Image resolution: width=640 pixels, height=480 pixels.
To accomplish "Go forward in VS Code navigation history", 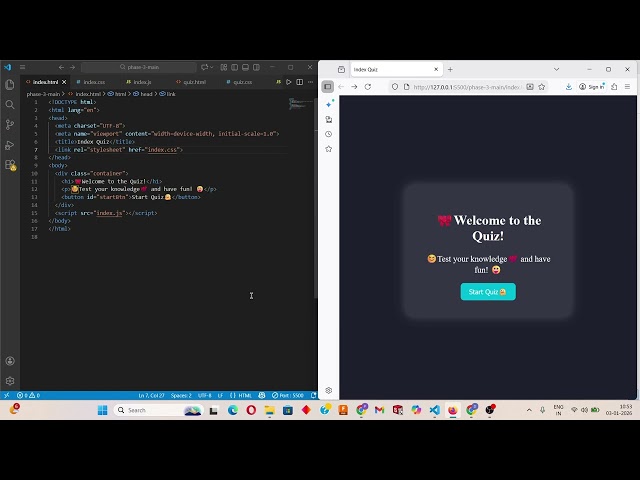I will click(x=72, y=67).
